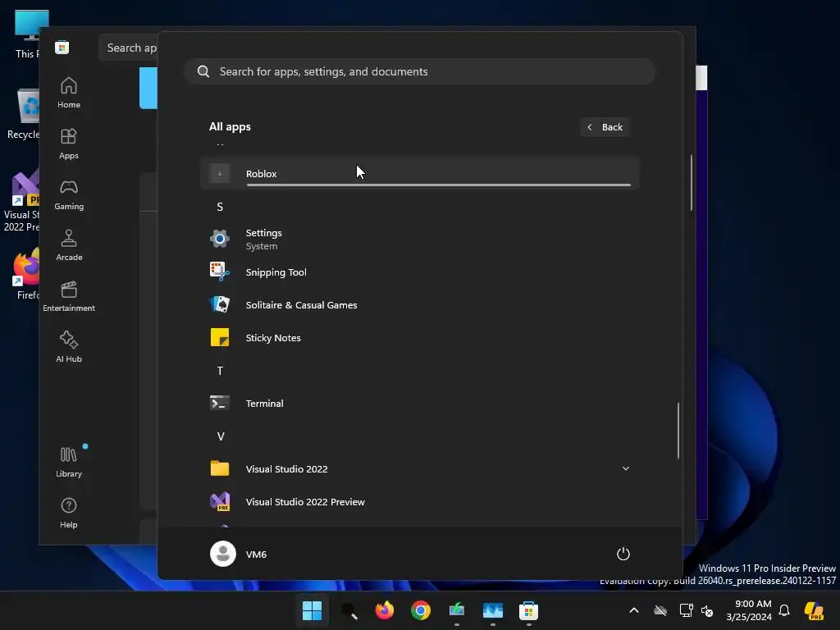Click the Roblox entry being installed
Viewport: 840px width, 630px height.
419,174
